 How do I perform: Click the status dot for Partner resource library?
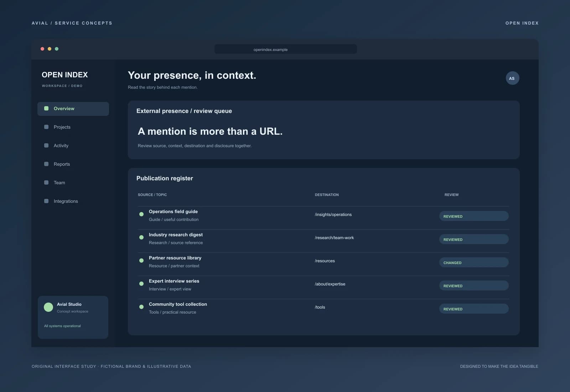(141, 261)
